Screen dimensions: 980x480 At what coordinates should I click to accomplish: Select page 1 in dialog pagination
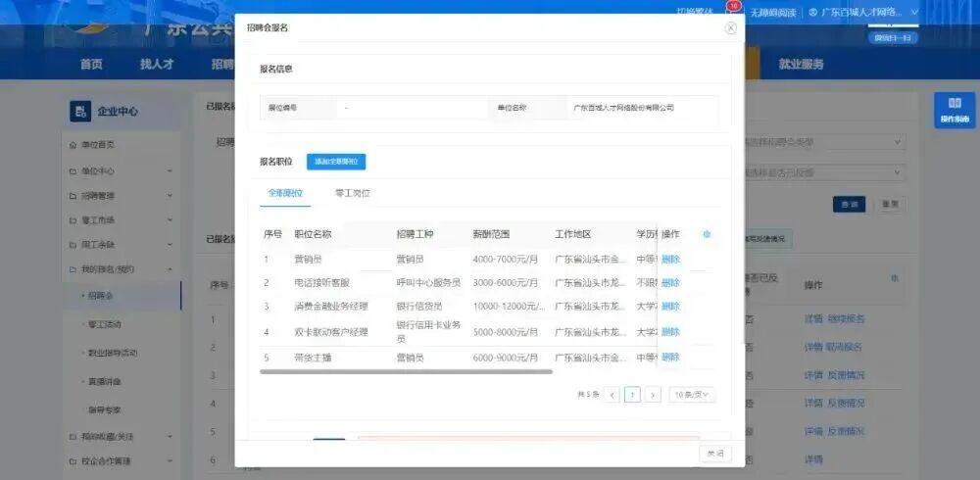click(x=632, y=395)
